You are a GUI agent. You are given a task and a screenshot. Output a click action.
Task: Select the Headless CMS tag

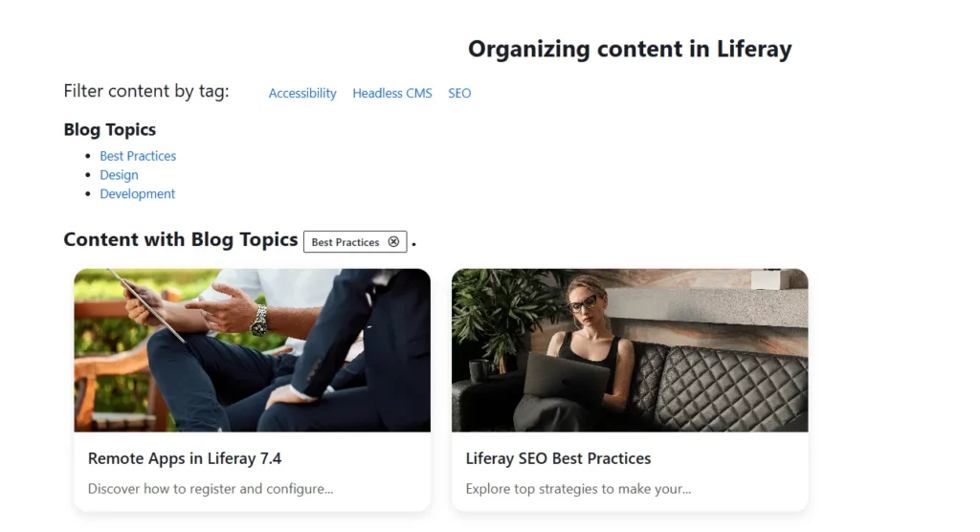pos(392,94)
